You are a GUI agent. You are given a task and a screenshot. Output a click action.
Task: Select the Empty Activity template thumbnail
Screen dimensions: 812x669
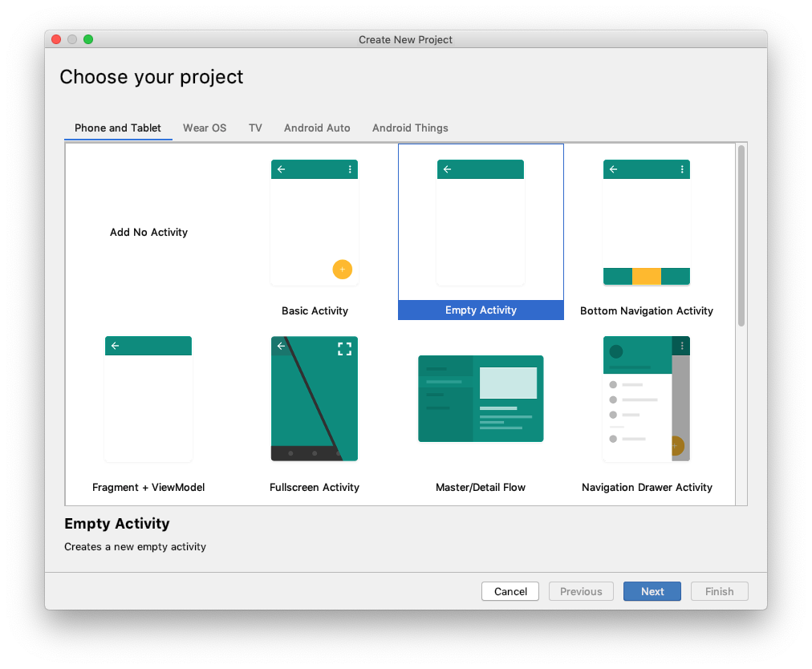pyautogui.click(x=481, y=223)
